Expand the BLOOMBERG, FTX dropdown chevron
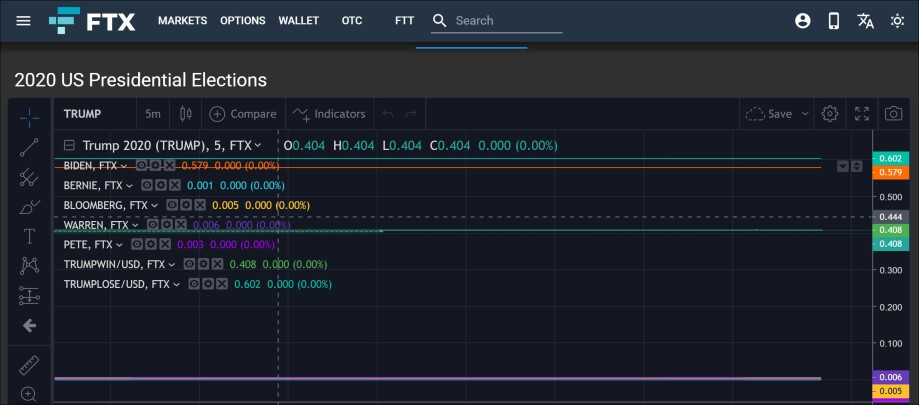Screen dimensions: 919x405 coord(154,206)
